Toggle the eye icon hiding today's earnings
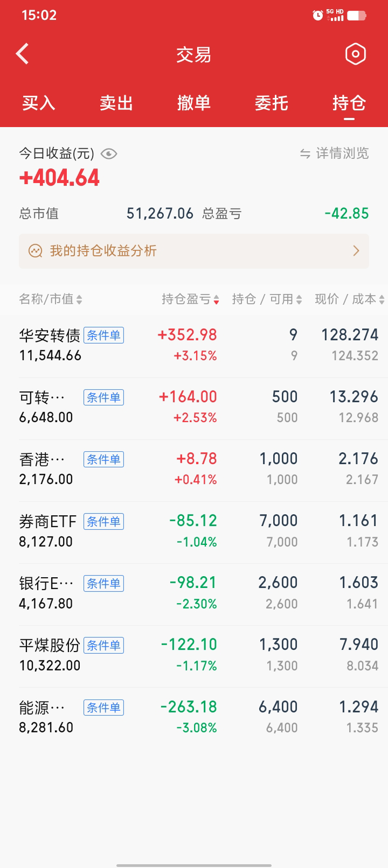 tap(109, 154)
